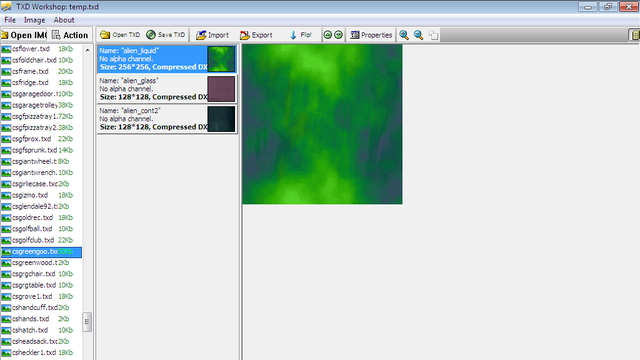This screenshot has height=360, width=640.
Task: Open texture Properties from toolbar
Action: pos(371,35)
